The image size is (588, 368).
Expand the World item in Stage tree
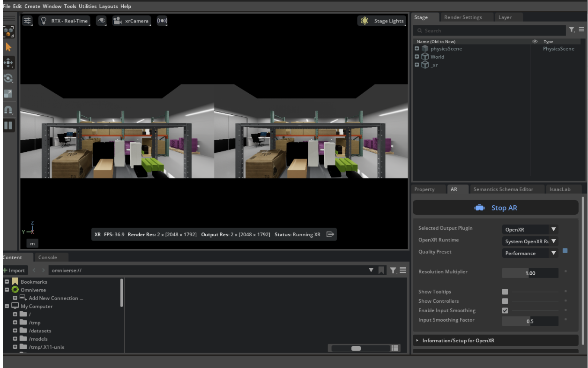point(417,57)
